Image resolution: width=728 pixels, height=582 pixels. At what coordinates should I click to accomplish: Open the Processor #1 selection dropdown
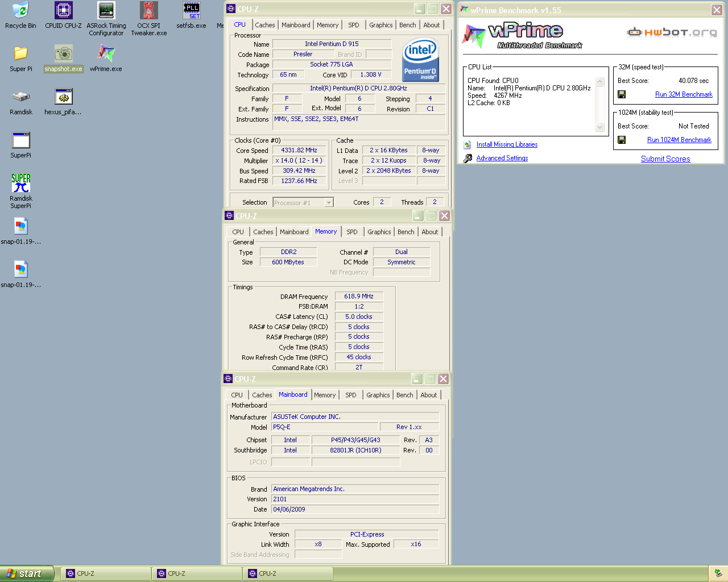coord(329,203)
